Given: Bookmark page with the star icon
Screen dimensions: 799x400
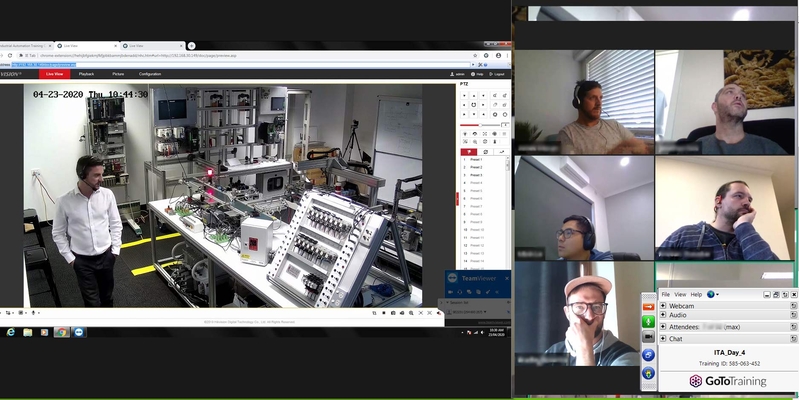Looking at the screenshot, I should [x=475, y=56].
